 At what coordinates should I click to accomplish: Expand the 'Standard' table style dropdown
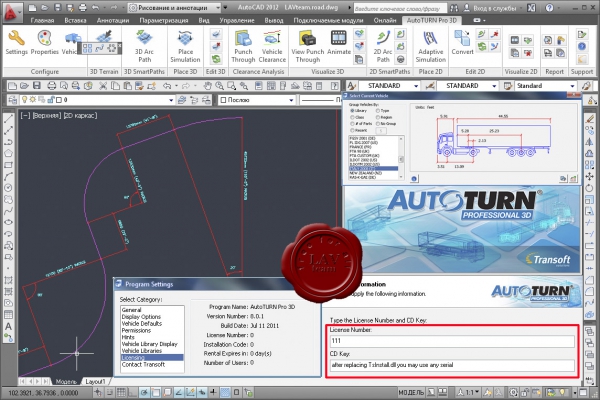(572, 86)
